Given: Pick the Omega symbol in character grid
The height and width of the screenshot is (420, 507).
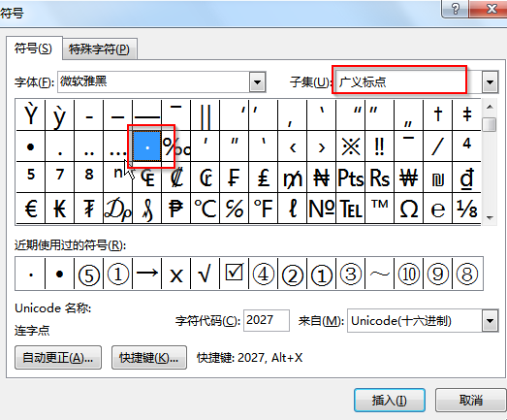Looking at the screenshot, I should click(409, 208).
